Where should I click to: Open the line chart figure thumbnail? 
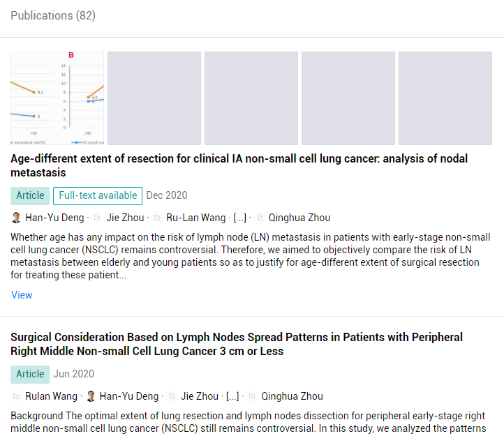coord(57,98)
